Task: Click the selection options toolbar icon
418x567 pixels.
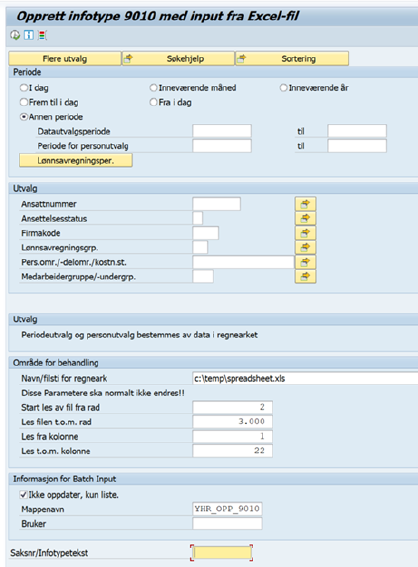Action: pyautogui.click(x=42, y=35)
